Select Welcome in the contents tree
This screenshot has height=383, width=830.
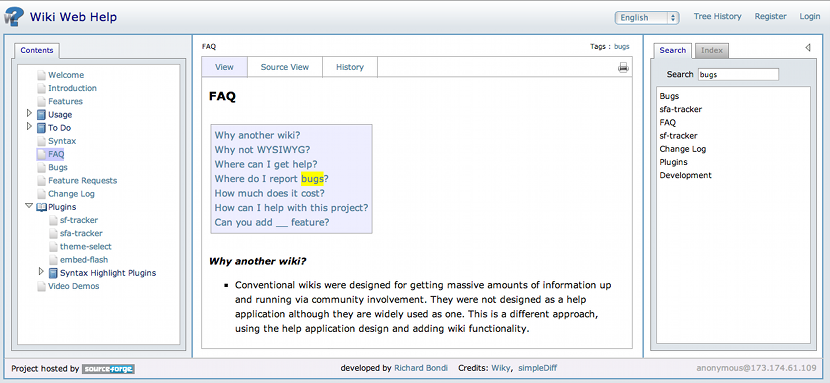coord(66,75)
